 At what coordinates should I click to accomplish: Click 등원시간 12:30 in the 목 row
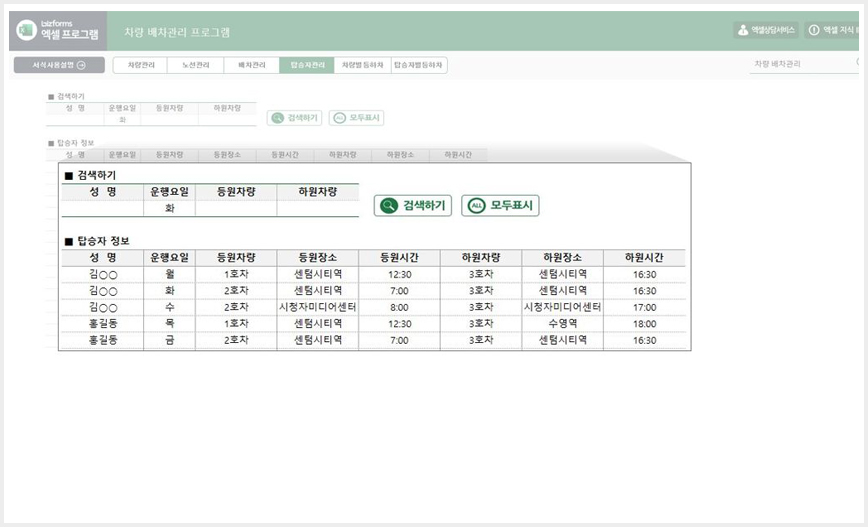coord(399,324)
